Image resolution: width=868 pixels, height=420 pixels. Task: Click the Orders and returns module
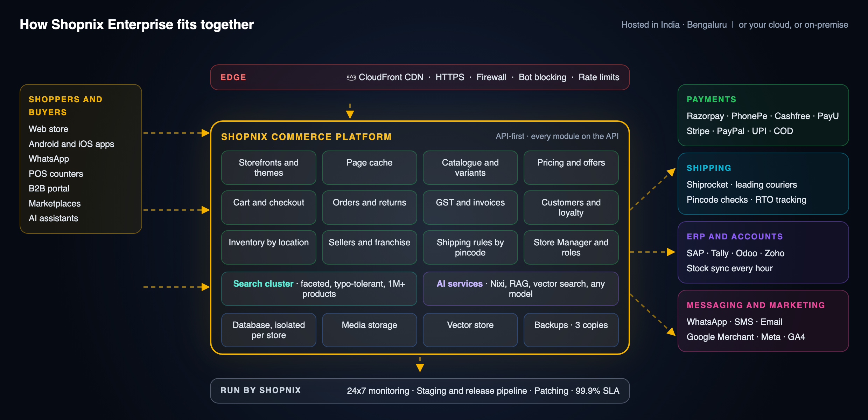(370, 208)
